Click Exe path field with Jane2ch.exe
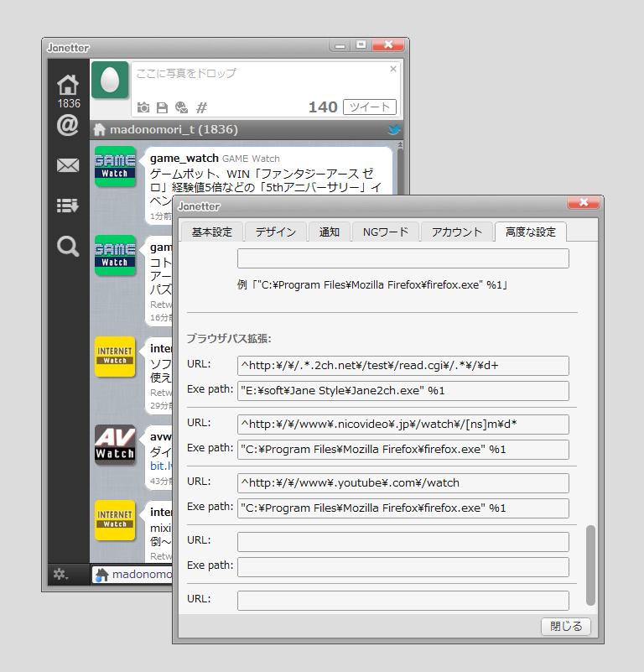644x672 pixels. [403, 391]
